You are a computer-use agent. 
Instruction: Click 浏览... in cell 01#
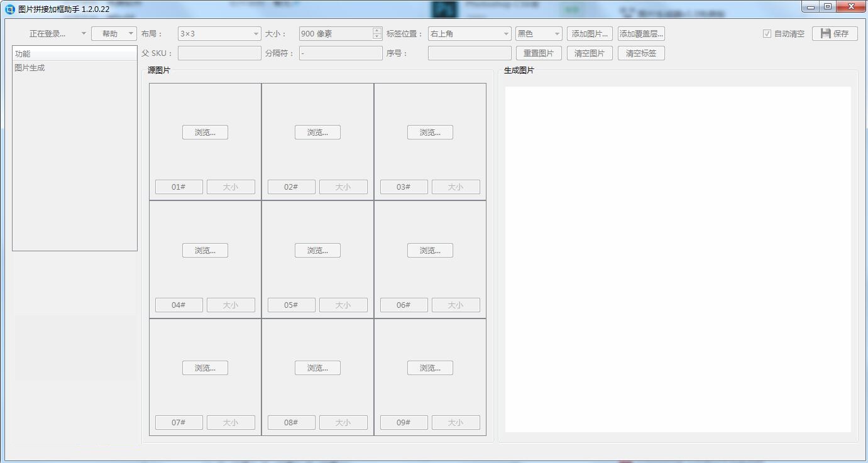(x=205, y=133)
